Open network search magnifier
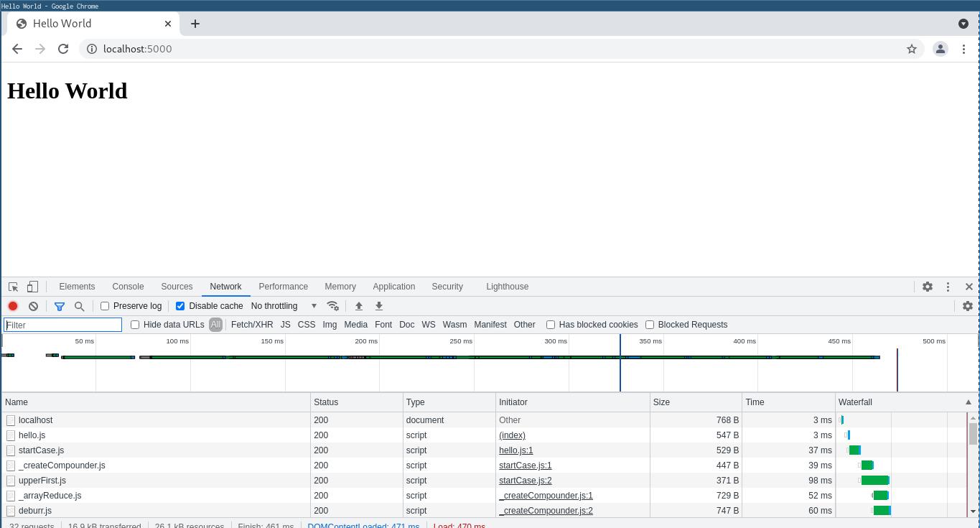The image size is (980, 528). [80, 306]
